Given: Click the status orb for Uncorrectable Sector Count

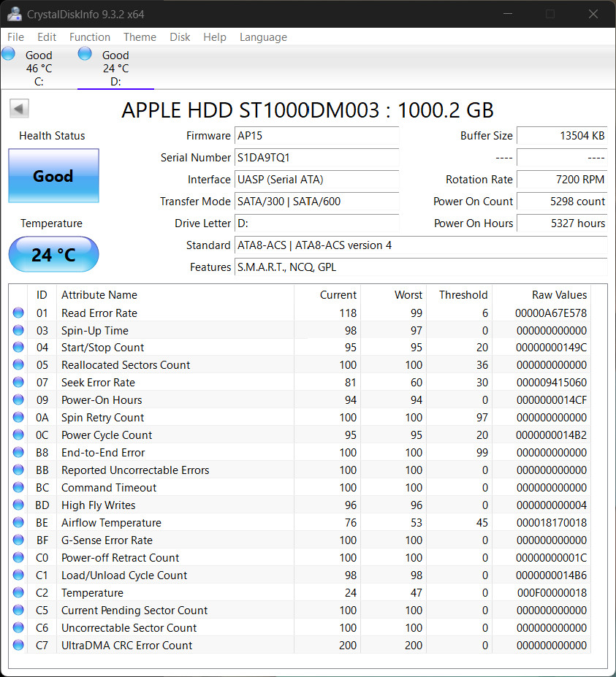Looking at the screenshot, I should [x=18, y=627].
